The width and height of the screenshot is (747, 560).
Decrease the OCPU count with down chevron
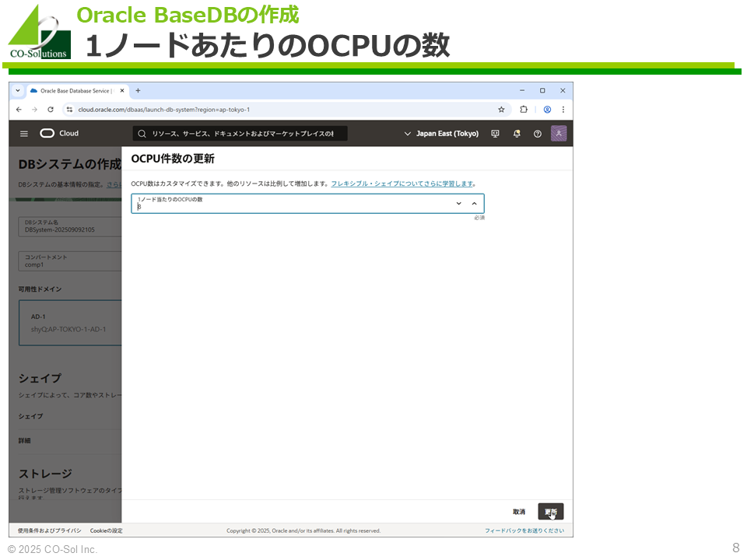[459, 203]
